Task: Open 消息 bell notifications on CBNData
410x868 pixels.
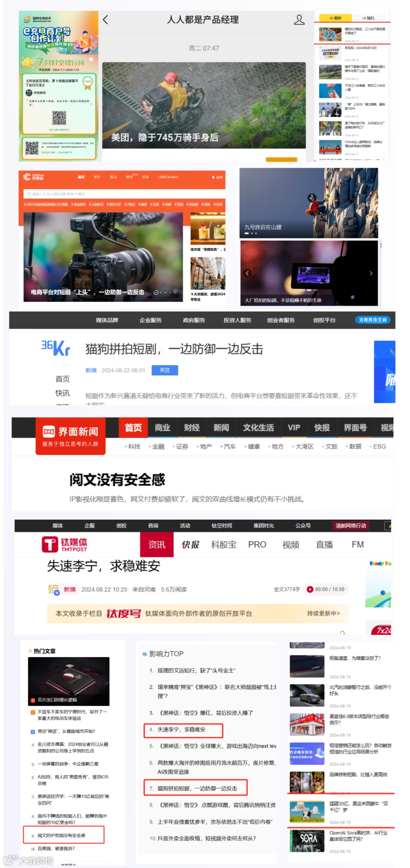Action: click(x=217, y=177)
